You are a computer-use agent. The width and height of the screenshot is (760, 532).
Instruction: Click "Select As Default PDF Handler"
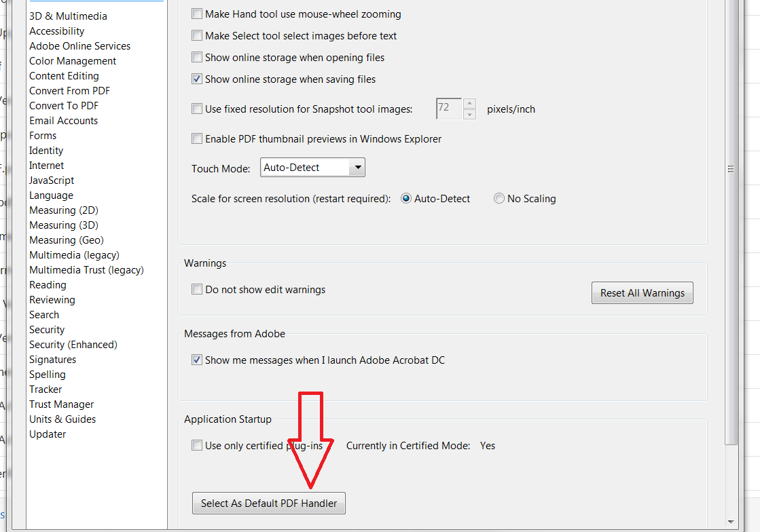pos(268,503)
